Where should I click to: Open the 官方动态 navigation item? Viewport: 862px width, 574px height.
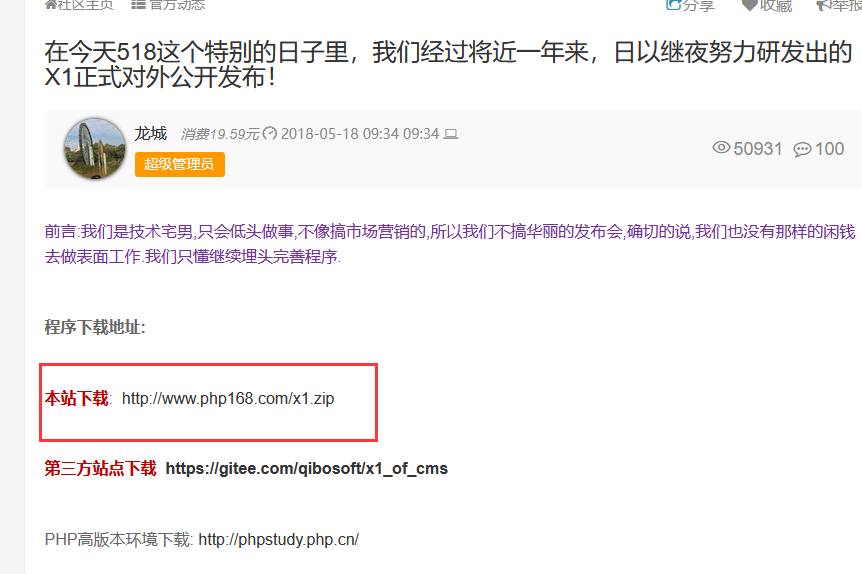(x=177, y=5)
